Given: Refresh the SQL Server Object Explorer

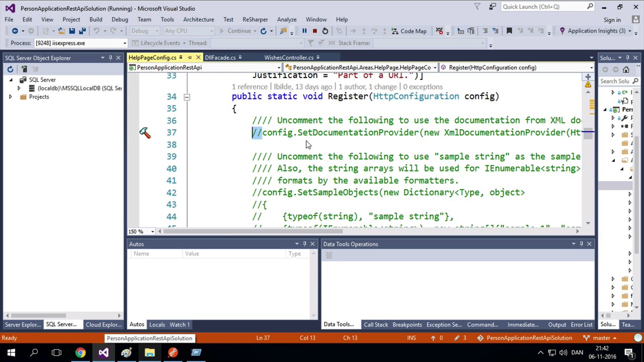Looking at the screenshot, I should click(x=10, y=69).
